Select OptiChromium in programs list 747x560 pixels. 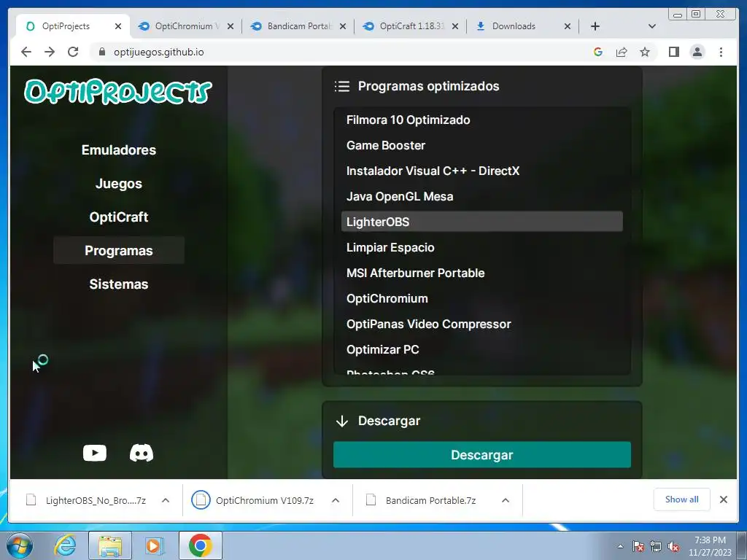pos(482,298)
